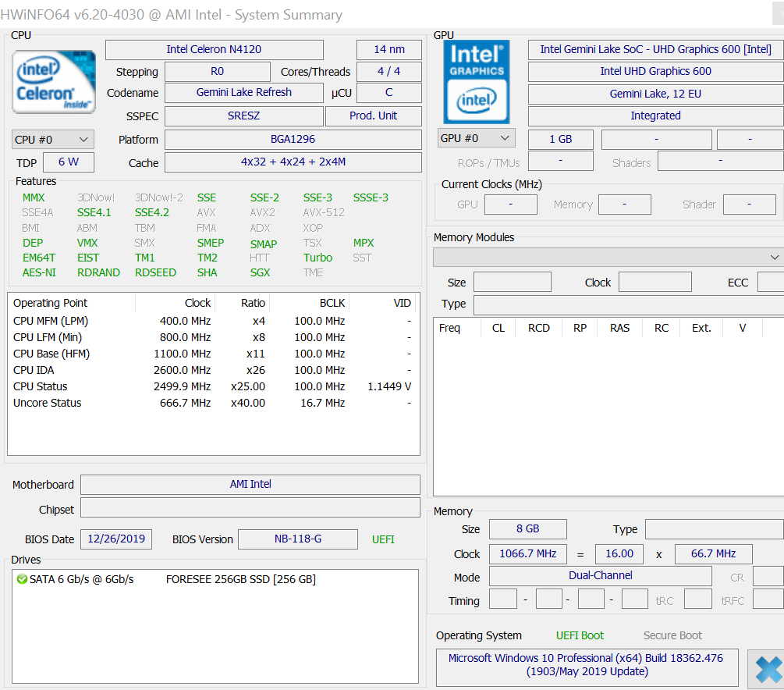The height and width of the screenshot is (690, 784).
Task: Click the AES-NI feature label
Action: [x=39, y=272]
